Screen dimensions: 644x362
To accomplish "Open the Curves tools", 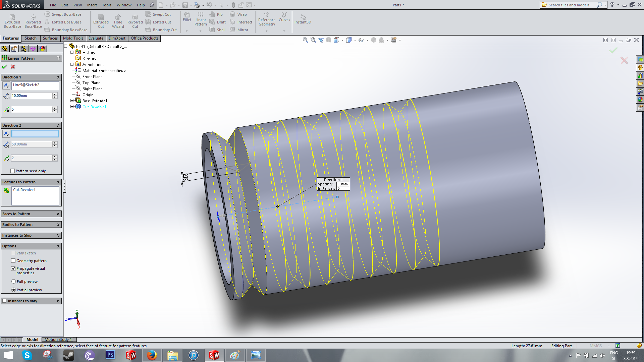I will [284, 17].
